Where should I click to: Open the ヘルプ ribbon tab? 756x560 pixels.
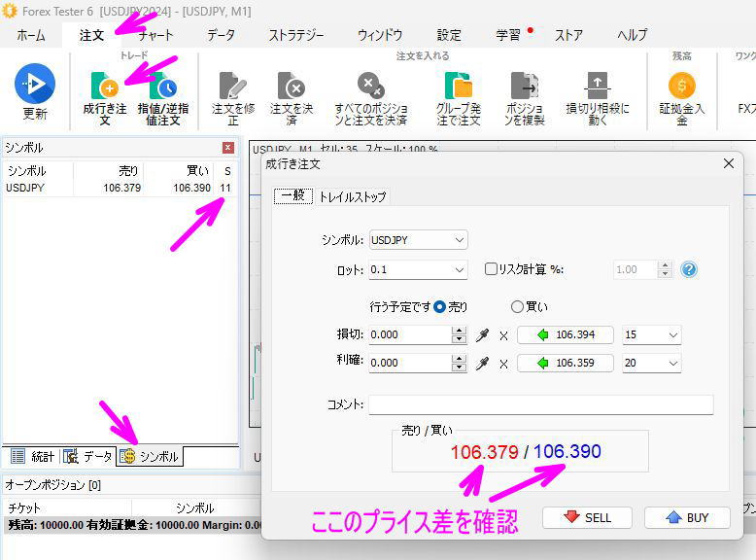point(632,35)
